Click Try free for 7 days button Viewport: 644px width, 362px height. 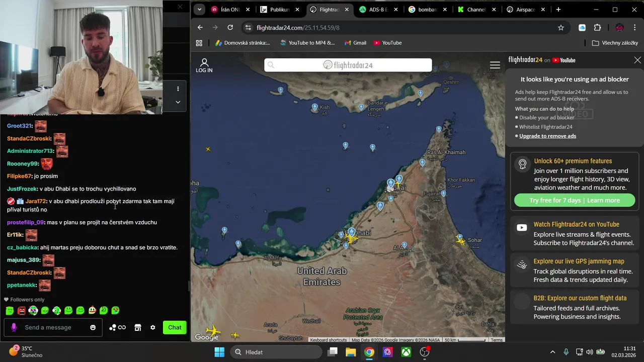pos(575,200)
